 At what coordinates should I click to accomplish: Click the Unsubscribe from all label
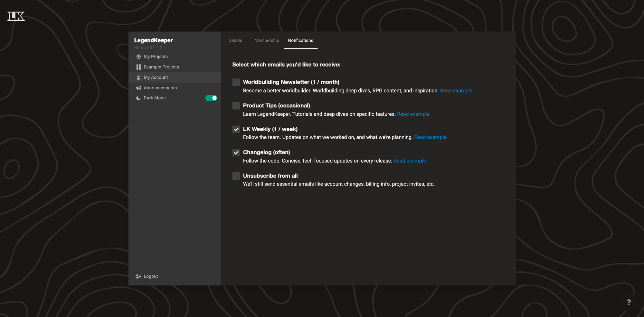tap(270, 176)
